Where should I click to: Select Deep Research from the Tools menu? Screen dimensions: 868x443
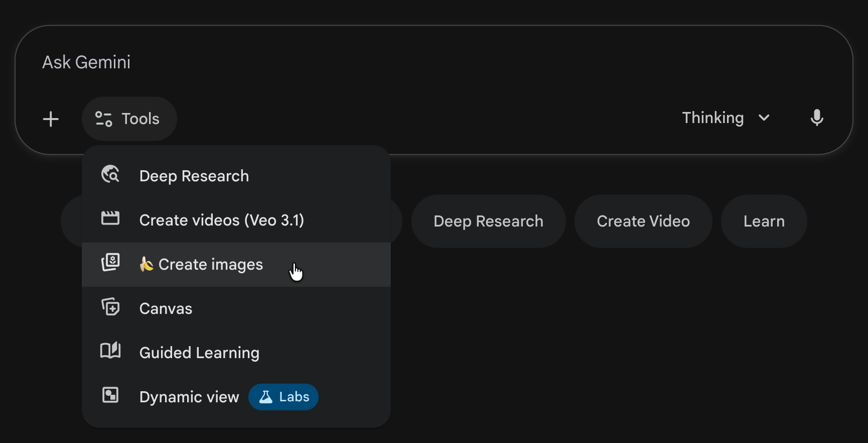(236, 176)
